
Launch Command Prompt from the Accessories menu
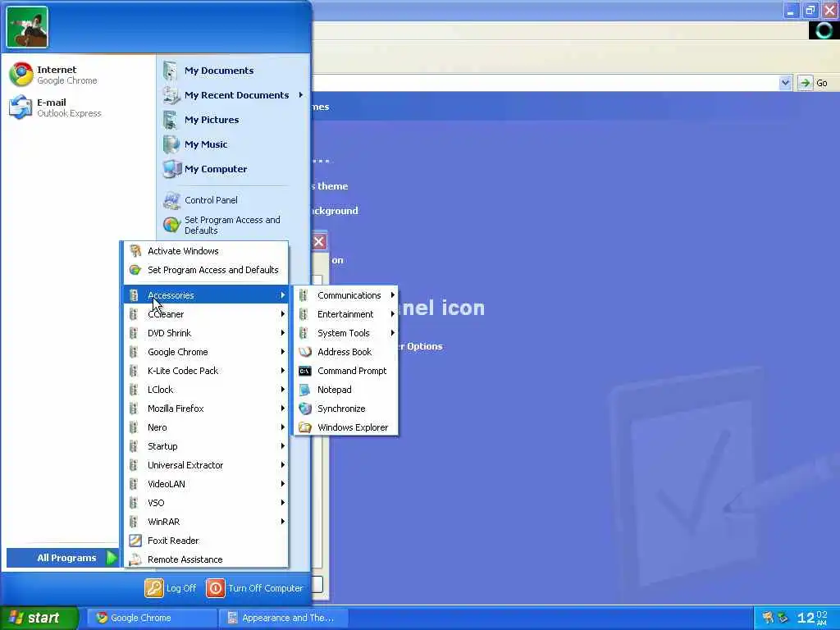click(345, 371)
